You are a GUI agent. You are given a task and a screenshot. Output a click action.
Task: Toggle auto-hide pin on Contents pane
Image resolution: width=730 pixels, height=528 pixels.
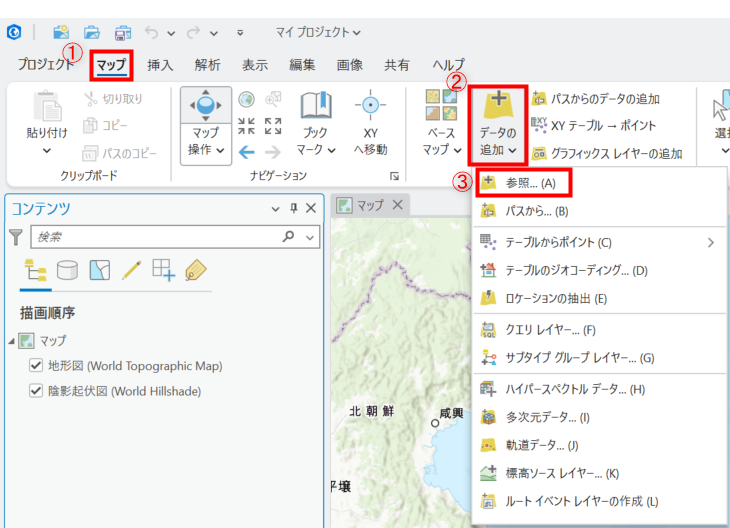click(x=293, y=208)
